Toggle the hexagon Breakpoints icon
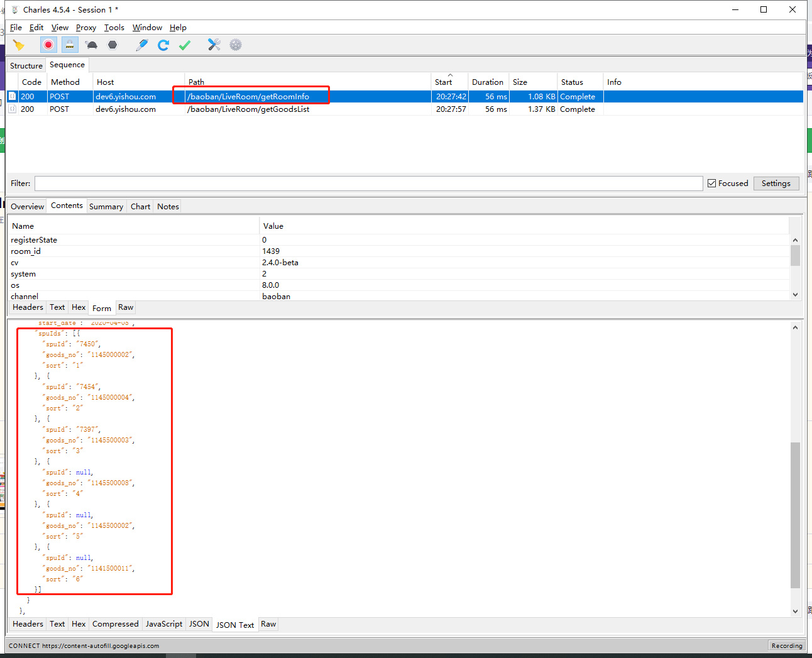812x658 pixels. pos(112,45)
